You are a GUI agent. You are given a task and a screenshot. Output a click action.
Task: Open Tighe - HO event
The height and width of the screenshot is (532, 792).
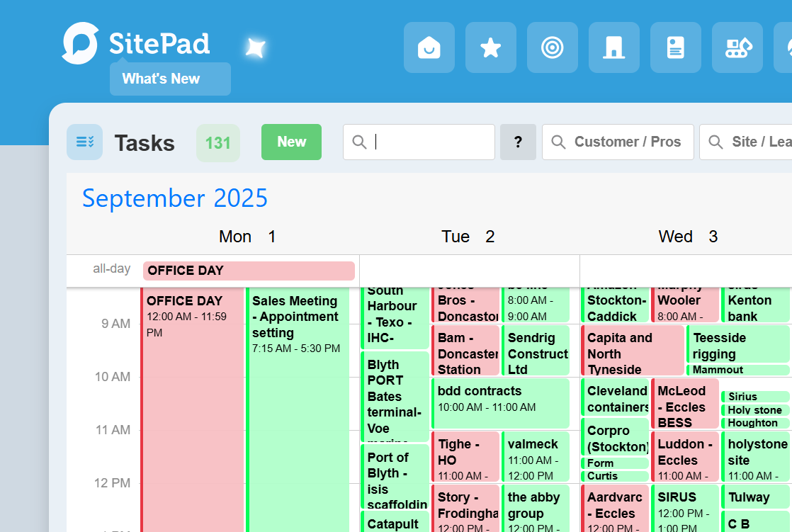(x=465, y=457)
